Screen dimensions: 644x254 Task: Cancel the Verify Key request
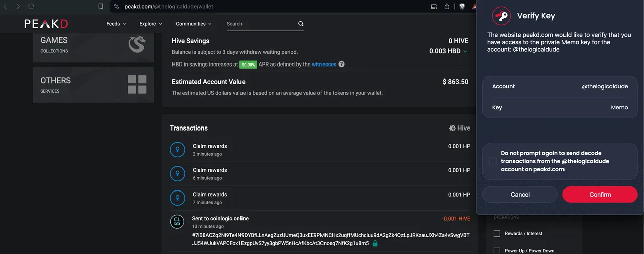pos(520,195)
